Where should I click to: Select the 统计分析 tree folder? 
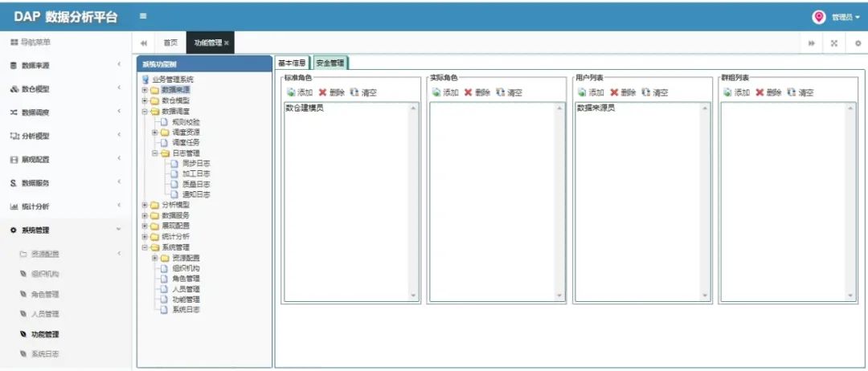(x=175, y=236)
